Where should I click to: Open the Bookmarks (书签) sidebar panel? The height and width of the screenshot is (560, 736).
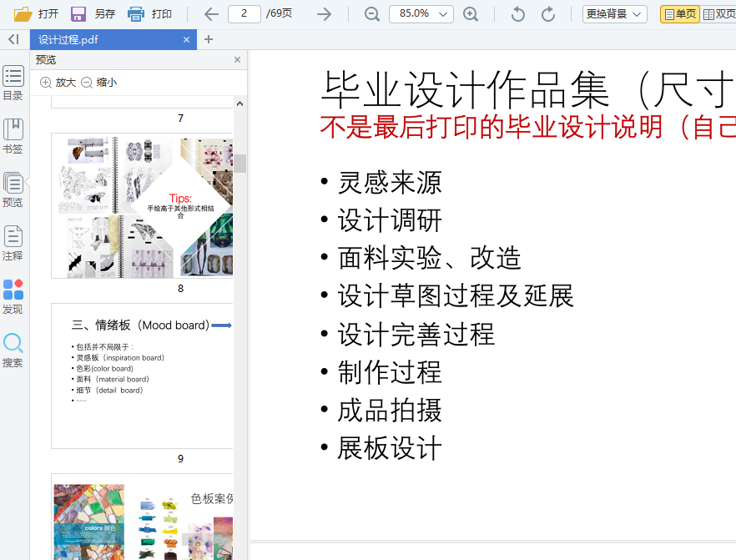13,136
